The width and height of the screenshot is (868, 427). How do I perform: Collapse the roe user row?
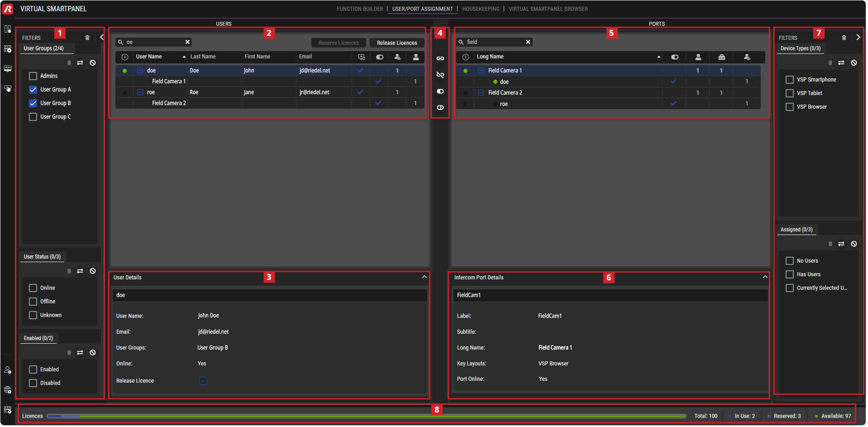[140, 92]
